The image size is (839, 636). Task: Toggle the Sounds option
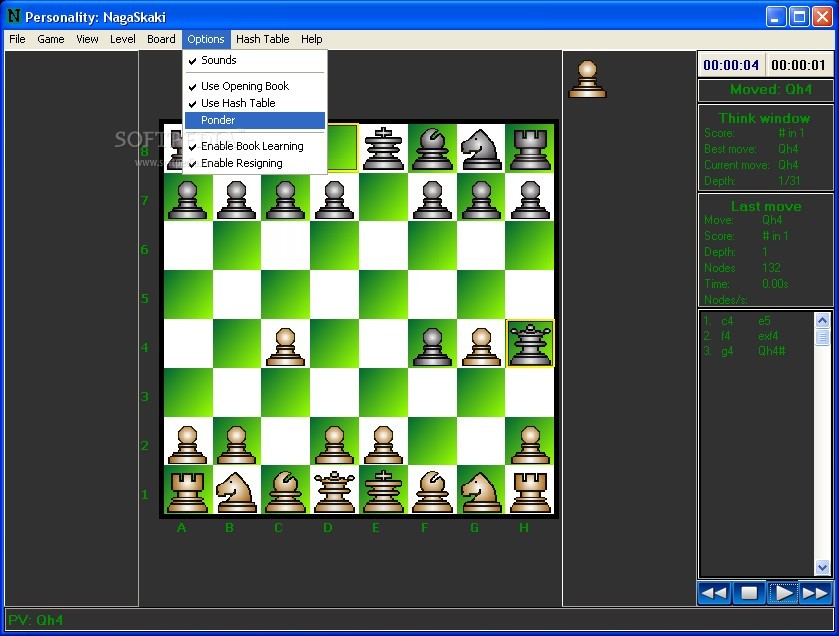(x=255, y=60)
